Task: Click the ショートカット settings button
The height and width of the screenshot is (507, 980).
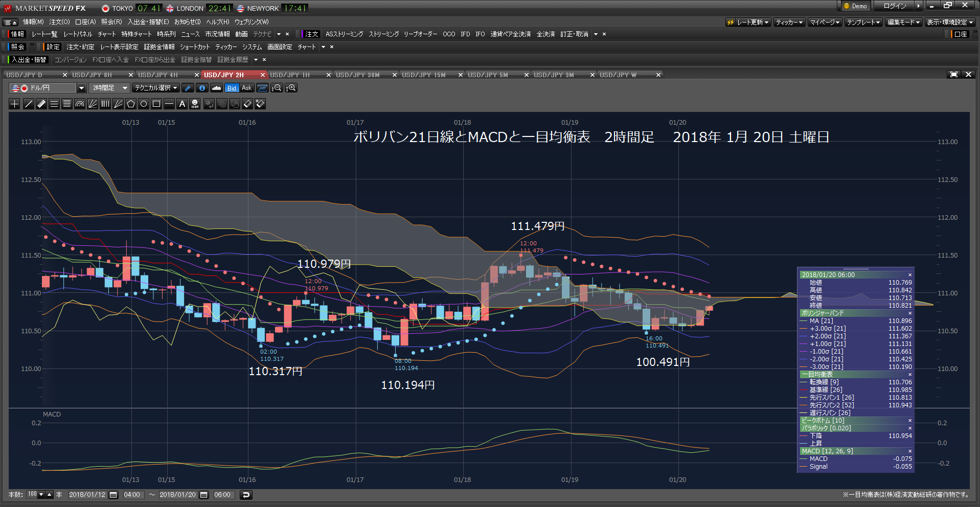Action: coord(195,47)
